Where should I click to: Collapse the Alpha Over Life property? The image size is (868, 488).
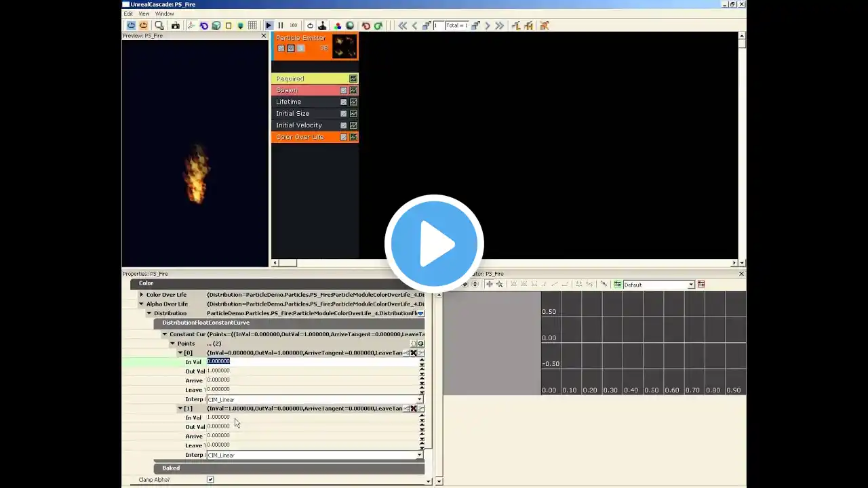click(x=141, y=304)
